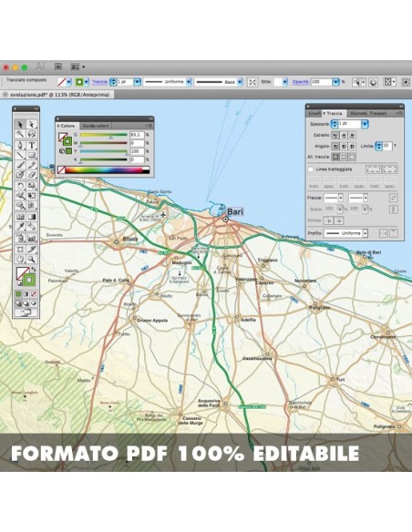Choose the round join Angolo option

[344, 147]
